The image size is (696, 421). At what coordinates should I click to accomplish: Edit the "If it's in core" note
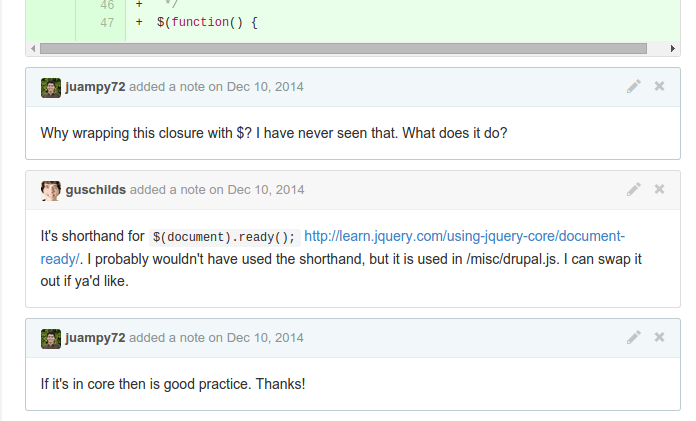click(x=633, y=337)
